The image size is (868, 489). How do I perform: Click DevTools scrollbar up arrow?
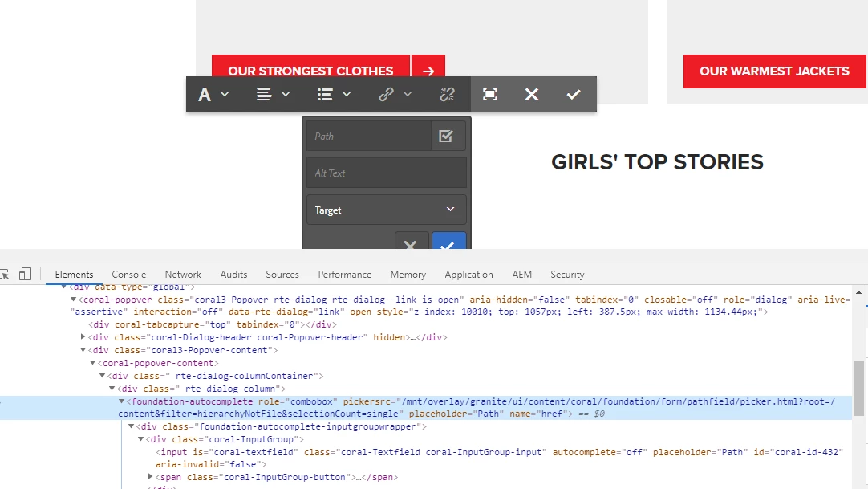point(858,292)
